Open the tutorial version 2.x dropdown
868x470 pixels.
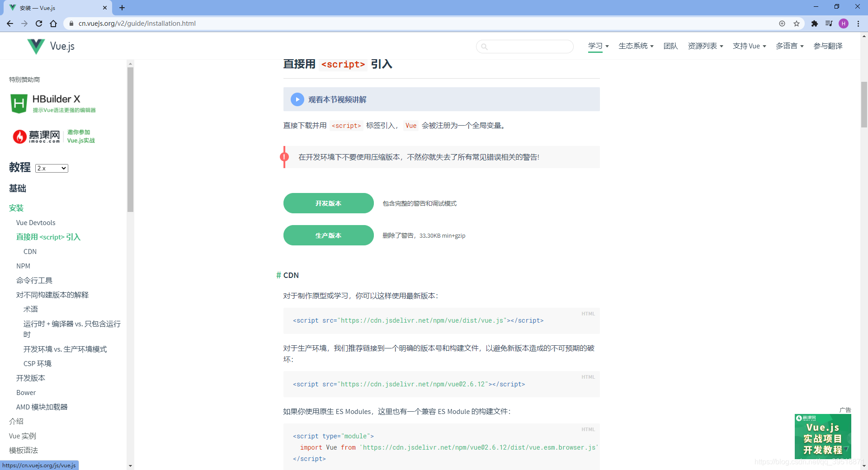[52, 168]
